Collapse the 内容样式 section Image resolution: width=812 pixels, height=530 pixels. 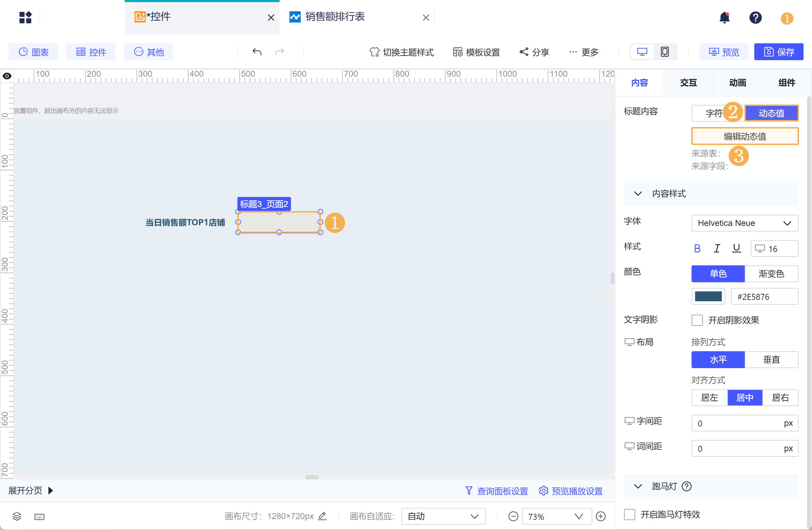[x=638, y=194]
